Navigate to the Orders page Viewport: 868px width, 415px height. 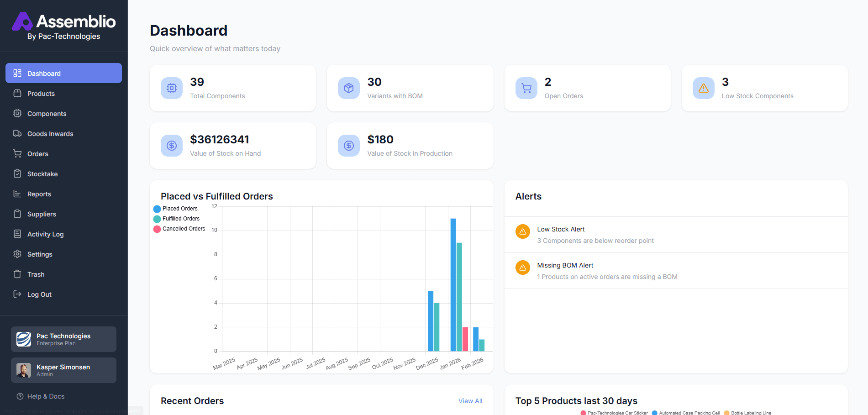[x=63, y=153]
